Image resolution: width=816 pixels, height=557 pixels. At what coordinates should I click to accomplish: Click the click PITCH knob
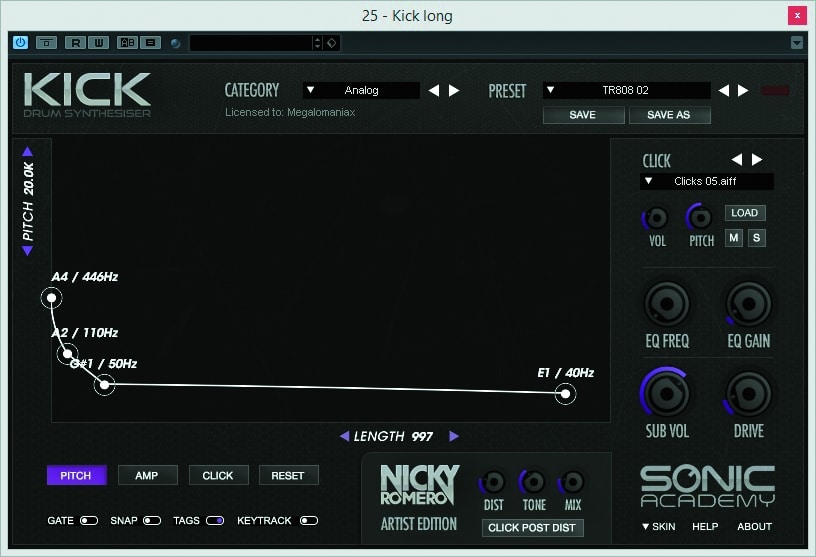coord(700,218)
